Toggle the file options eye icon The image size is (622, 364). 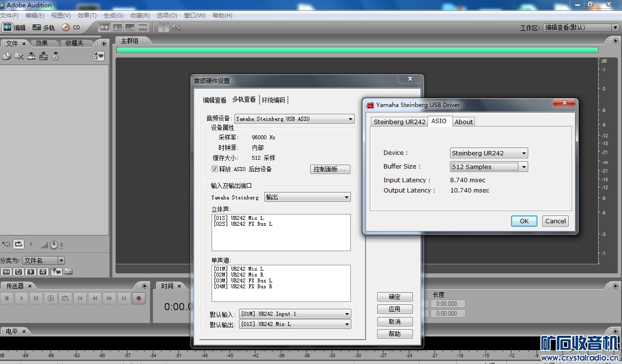pos(99,56)
